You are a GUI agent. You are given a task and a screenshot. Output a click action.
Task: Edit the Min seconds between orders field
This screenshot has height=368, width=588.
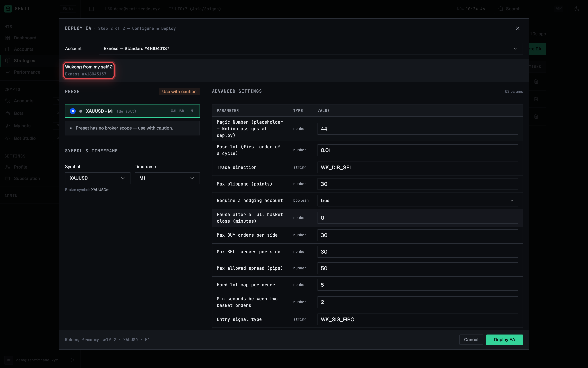point(417,302)
